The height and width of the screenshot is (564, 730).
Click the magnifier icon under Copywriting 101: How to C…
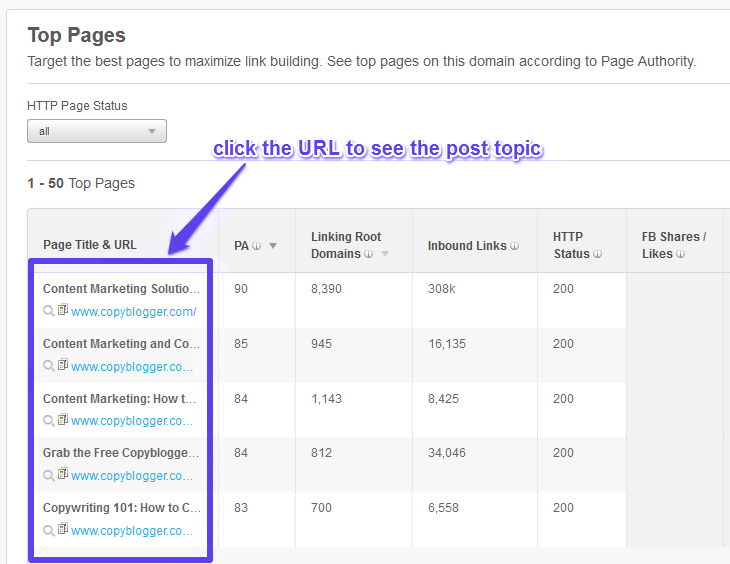coord(48,530)
